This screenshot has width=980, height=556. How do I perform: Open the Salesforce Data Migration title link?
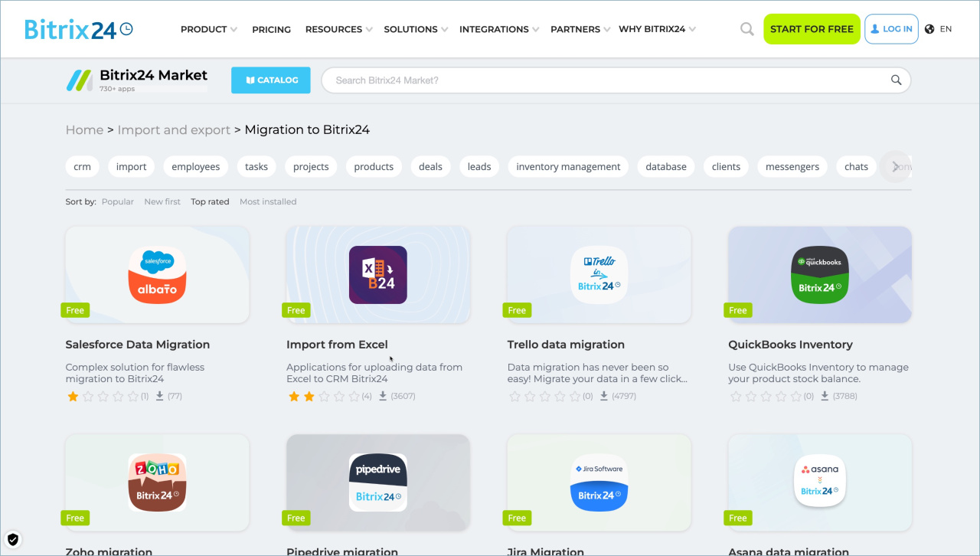(138, 345)
